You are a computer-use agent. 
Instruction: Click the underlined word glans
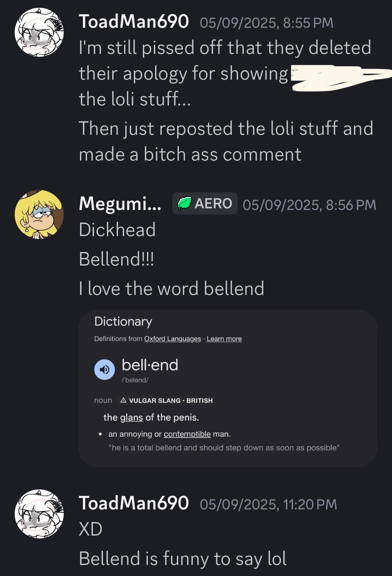(131, 417)
